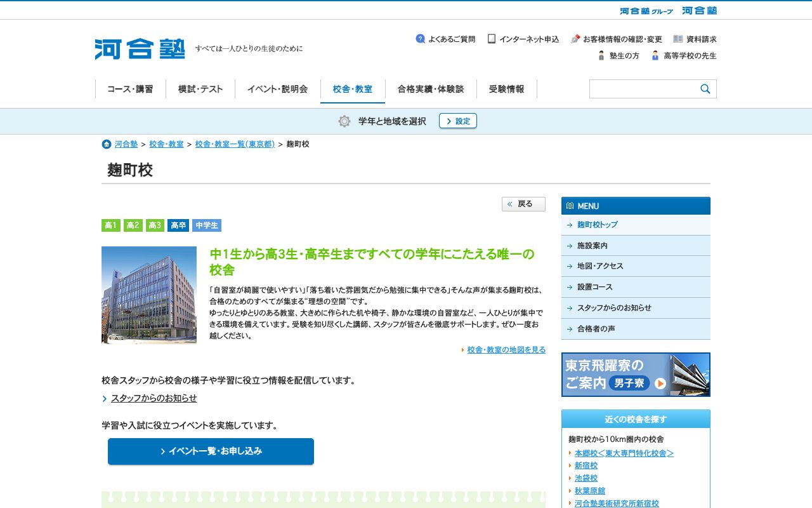Click the FAQ question mark icon
The width and height of the screenshot is (812, 508).
click(420, 39)
